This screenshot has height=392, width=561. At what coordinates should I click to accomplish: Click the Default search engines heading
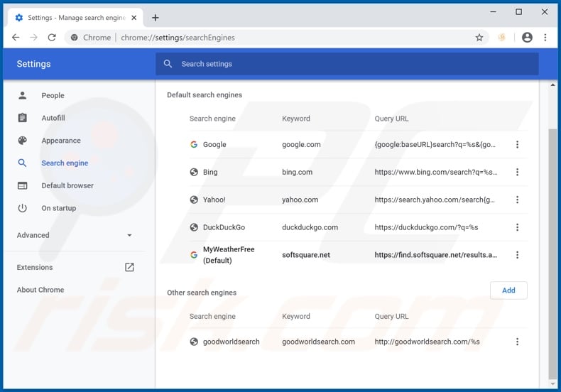[205, 94]
